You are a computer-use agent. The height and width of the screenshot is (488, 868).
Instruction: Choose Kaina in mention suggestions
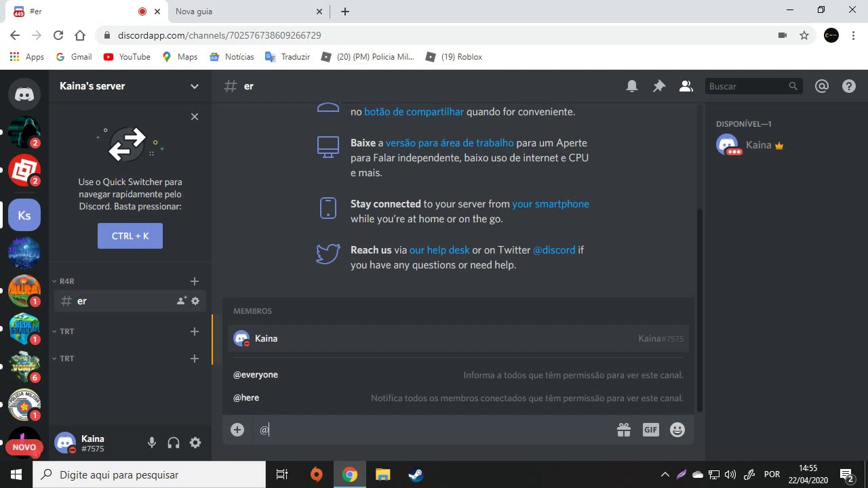tap(458, 338)
